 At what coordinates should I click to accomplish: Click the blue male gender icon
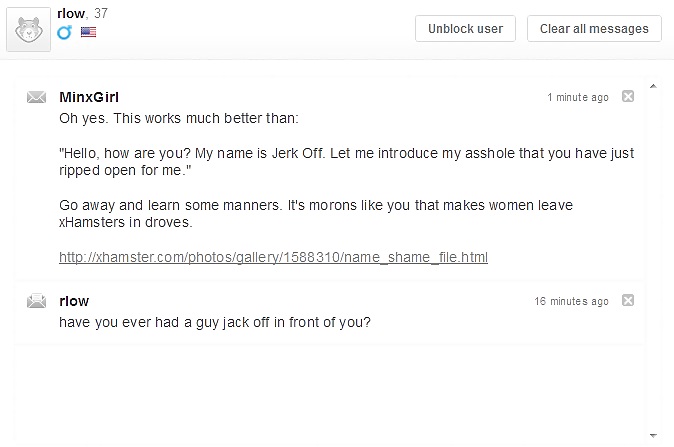pyautogui.click(x=64, y=32)
